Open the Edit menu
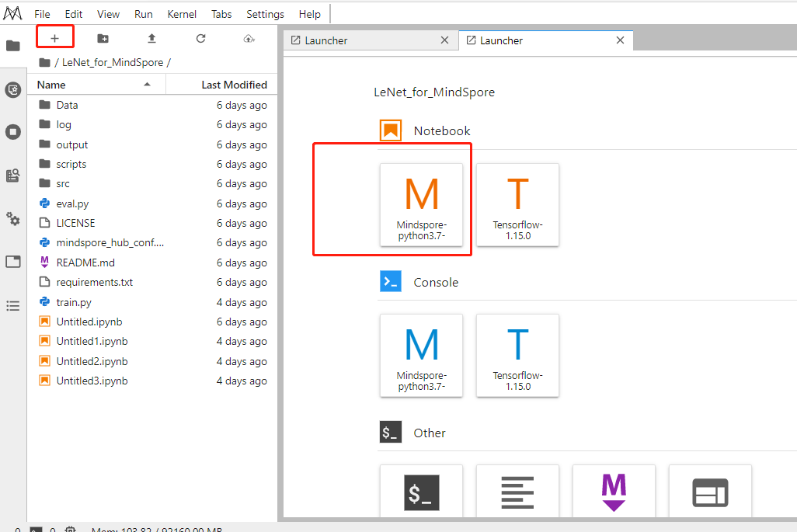 (x=74, y=14)
